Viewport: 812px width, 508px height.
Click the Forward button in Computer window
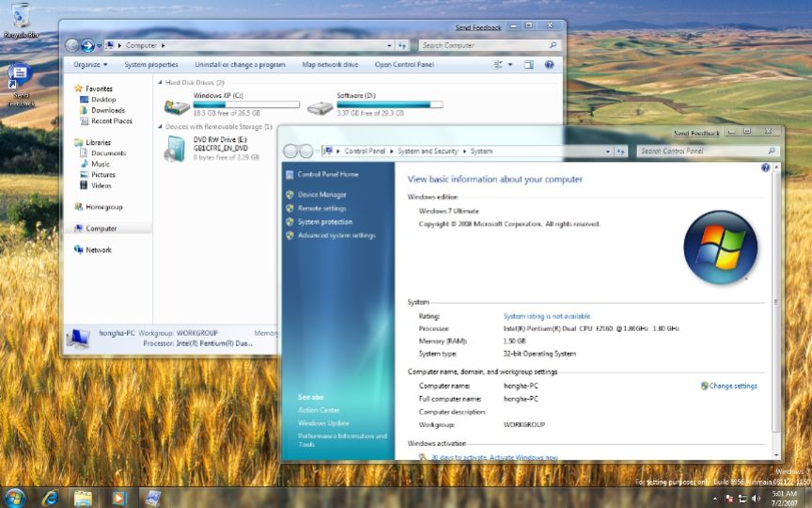(x=87, y=45)
